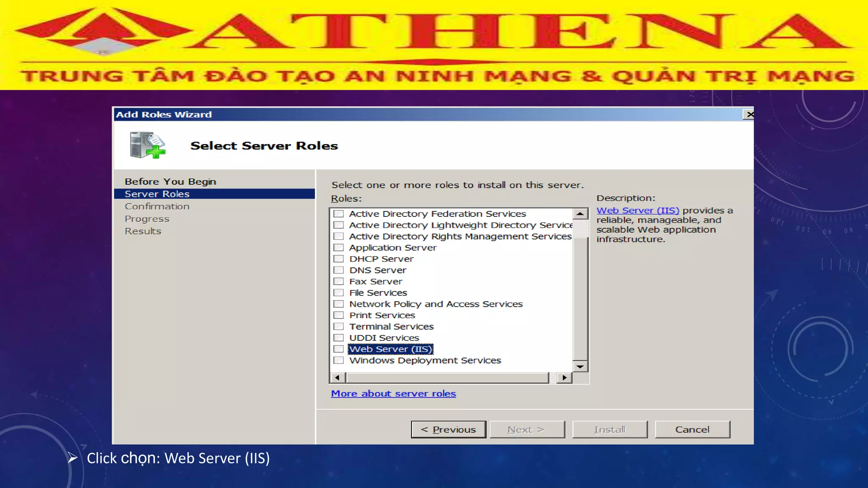Click the Add Roles Wizard server icon

pyautogui.click(x=147, y=145)
